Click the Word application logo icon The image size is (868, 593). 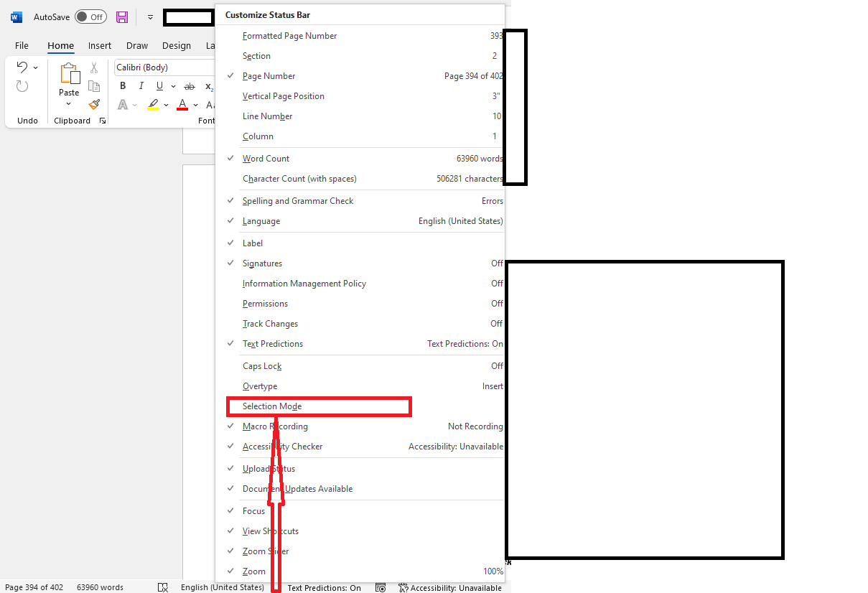16,17
